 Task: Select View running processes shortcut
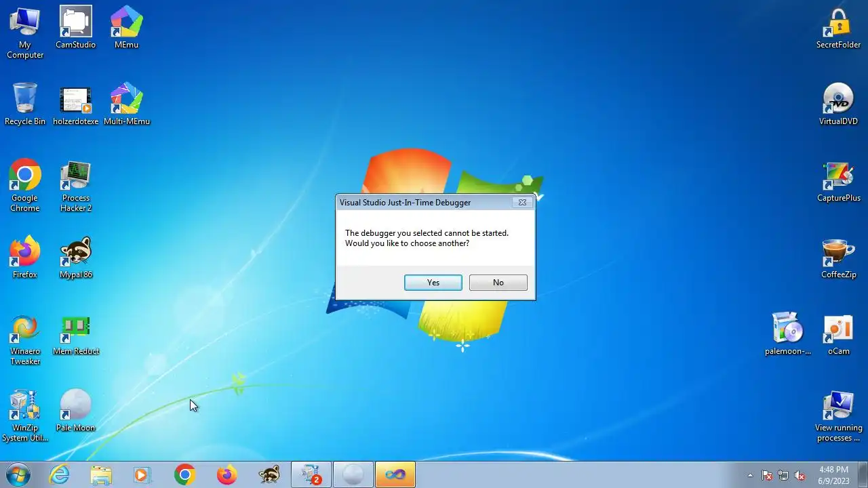coord(839,415)
